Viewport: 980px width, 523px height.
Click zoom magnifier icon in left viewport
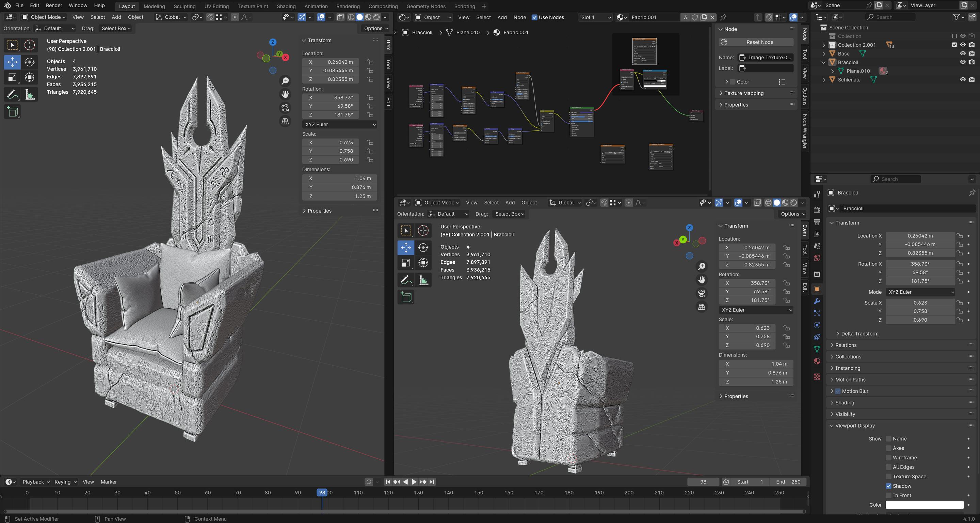[x=285, y=81]
